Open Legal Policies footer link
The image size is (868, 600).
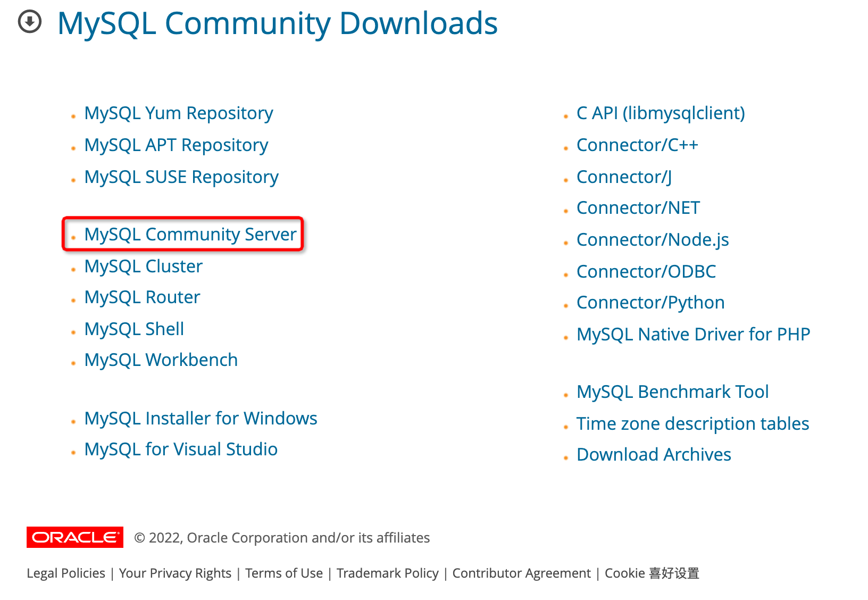(x=66, y=573)
